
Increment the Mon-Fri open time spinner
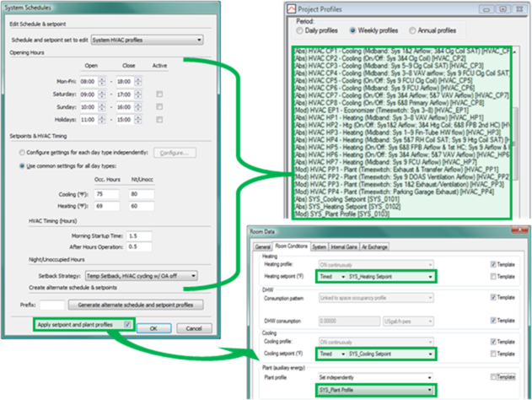pyautogui.click(x=102, y=79)
